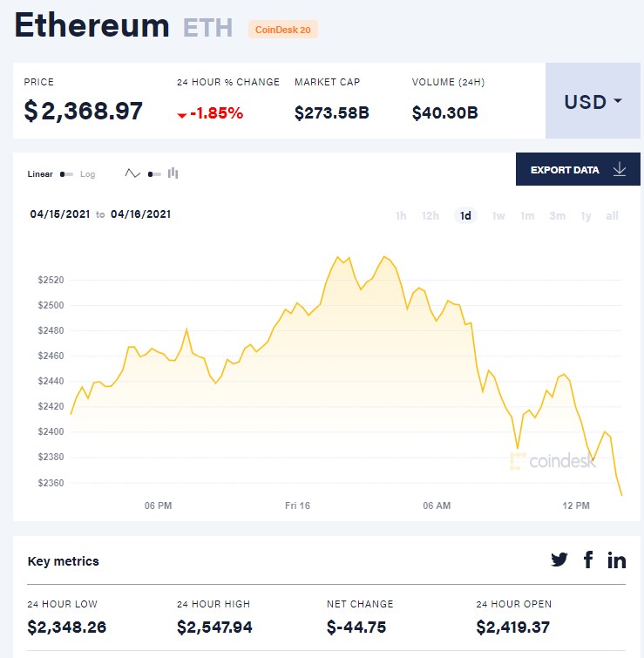Click the CoinDesk 20 badge
The height and width of the screenshot is (658, 644).
tap(283, 30)
